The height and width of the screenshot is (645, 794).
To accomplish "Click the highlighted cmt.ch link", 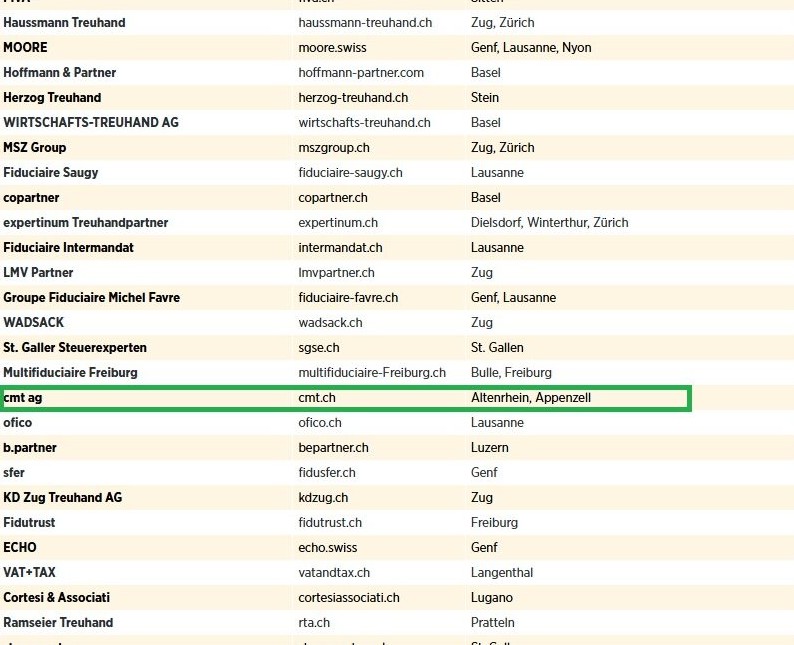I will pos(316,398).
